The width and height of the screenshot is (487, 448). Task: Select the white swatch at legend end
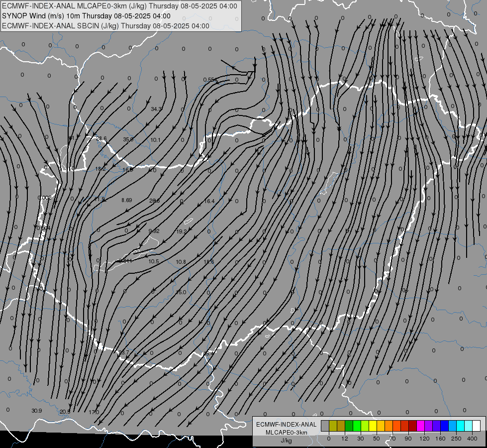[476, 426]
